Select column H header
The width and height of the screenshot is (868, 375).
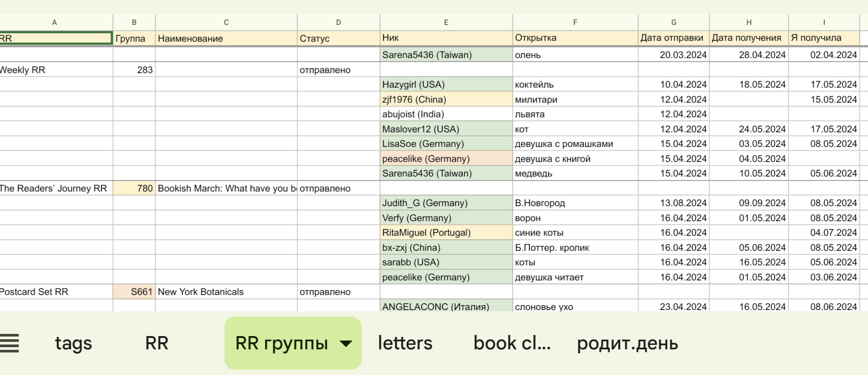(x=749, y=23)
